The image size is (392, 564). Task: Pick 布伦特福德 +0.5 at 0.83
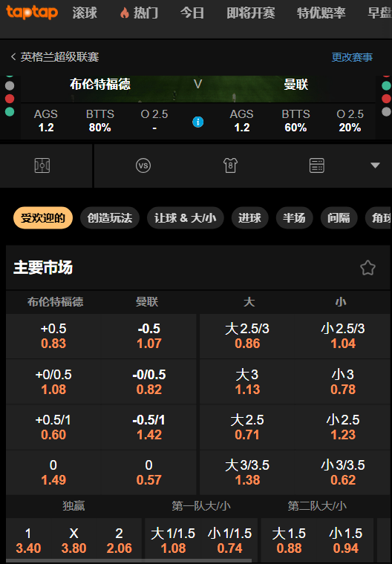[53, 336]
